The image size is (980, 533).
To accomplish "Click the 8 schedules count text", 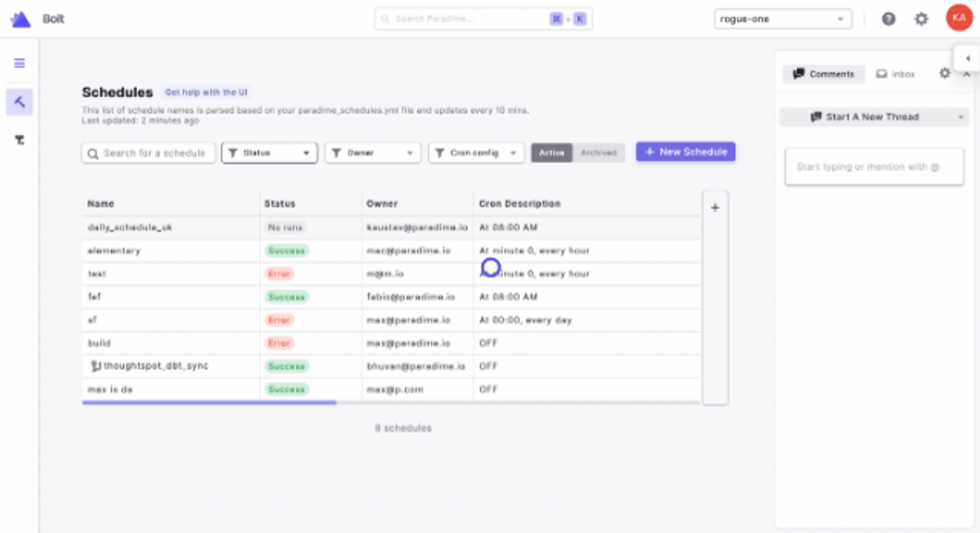I will 403,428.
